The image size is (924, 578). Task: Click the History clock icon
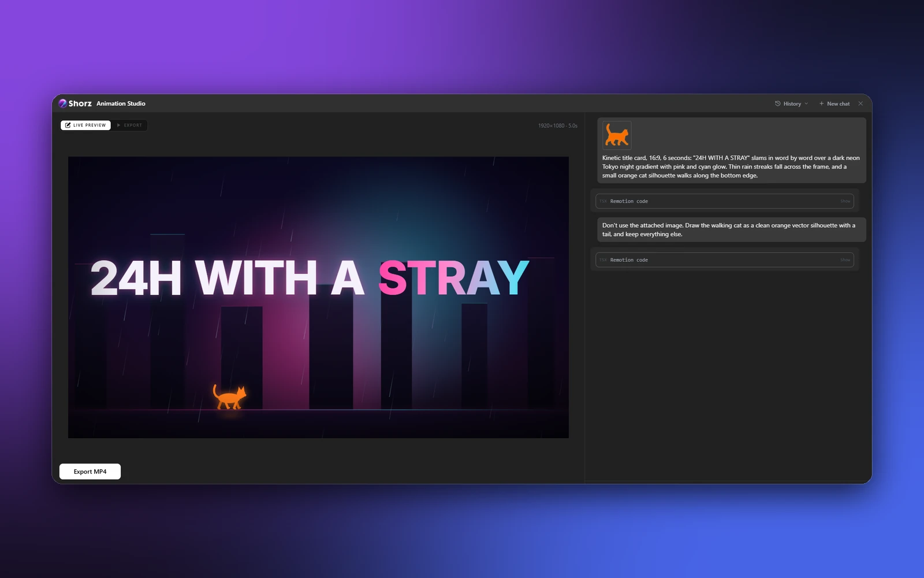coord(777,103)
